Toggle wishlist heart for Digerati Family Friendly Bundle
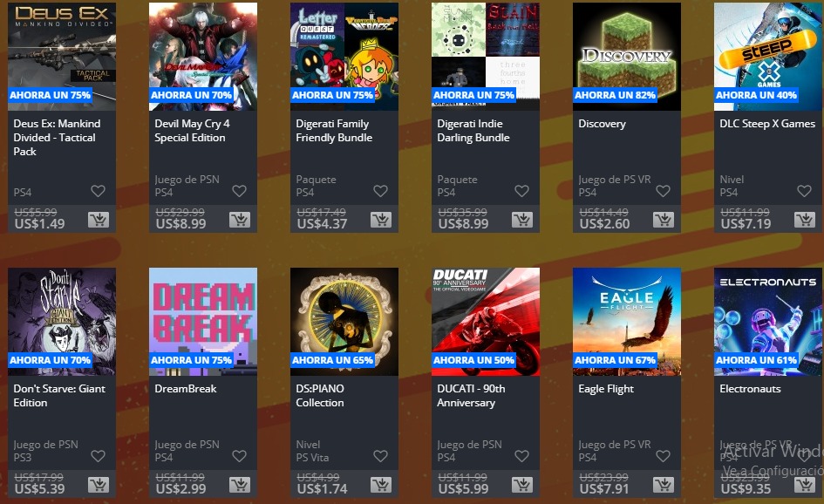Screen dimensions: 824x504 click(x=380, y=191)
